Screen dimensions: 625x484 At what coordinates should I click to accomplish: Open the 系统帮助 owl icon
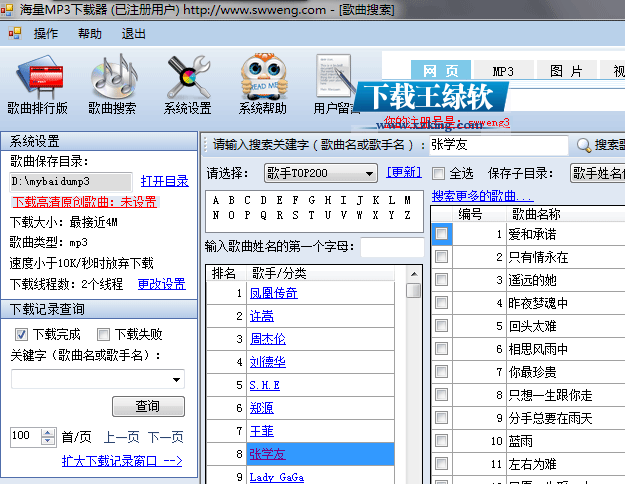263,76
